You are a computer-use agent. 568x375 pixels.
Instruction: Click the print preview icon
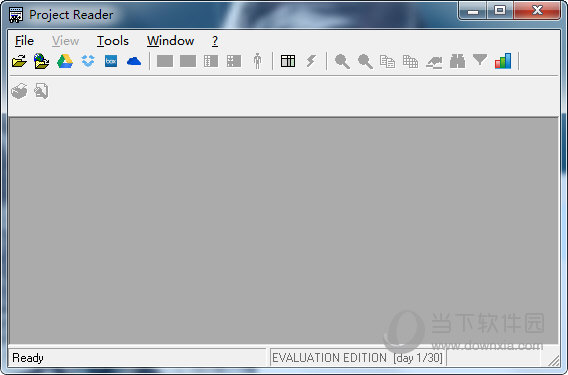[41, 91]
